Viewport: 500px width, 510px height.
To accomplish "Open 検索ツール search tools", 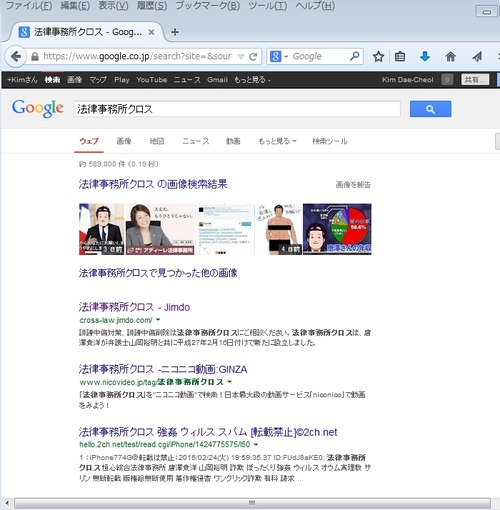I will point(330,141).
